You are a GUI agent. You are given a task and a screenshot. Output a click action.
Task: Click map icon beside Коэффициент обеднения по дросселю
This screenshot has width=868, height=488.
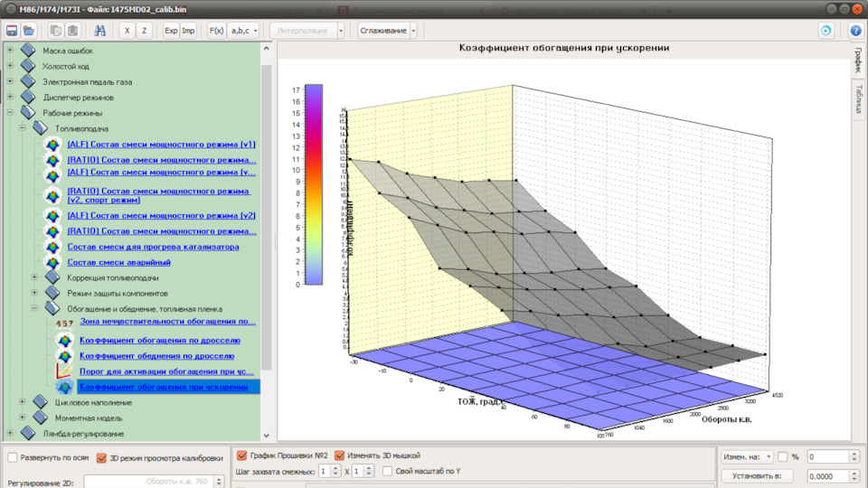click(x=65, y=356)
